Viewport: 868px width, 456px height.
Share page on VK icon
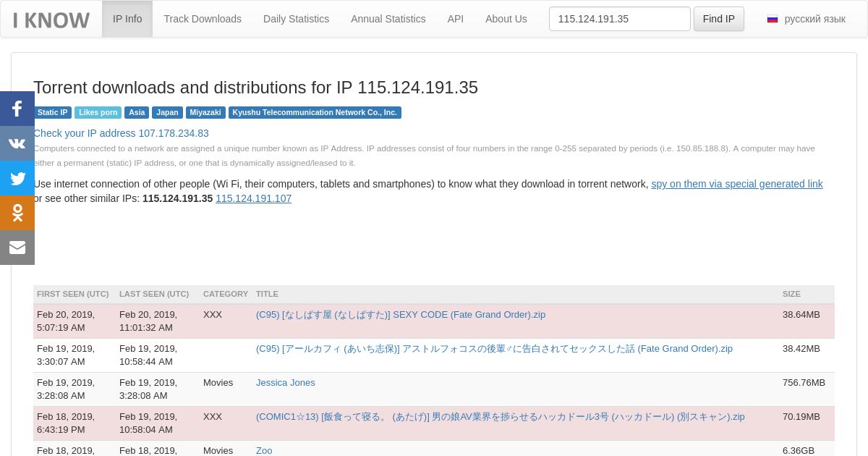click(17, 143)
